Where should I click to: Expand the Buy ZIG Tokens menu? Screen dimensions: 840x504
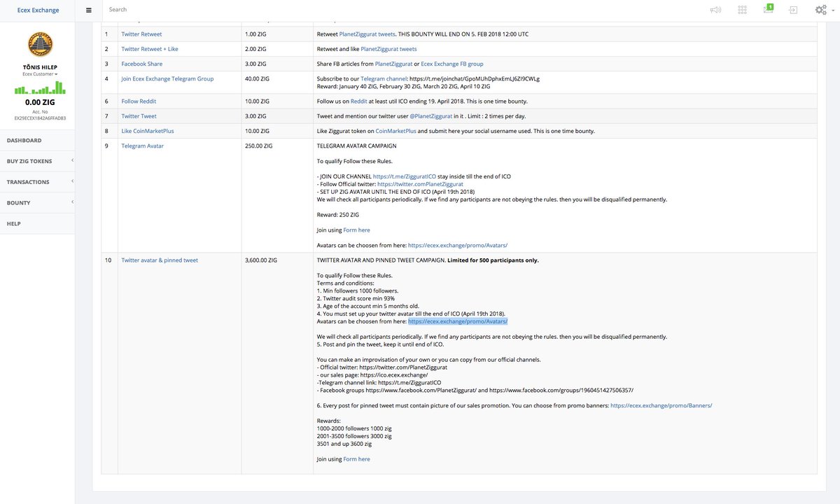[x=38, y=161]
